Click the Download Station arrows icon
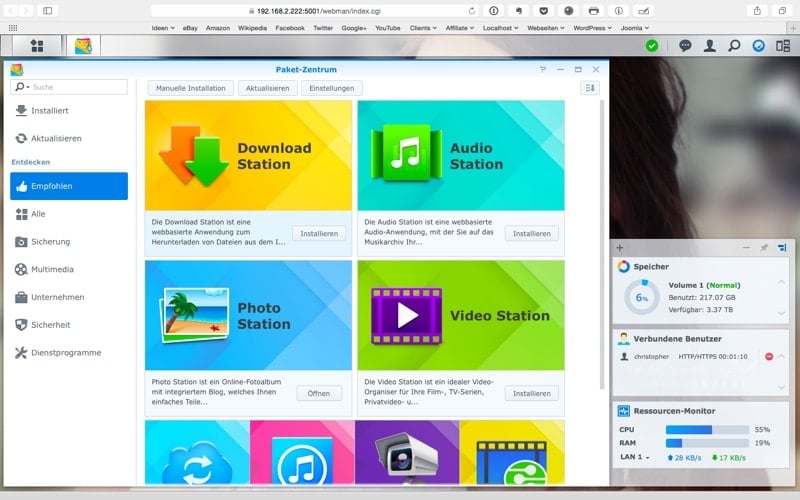 (193, 156)
